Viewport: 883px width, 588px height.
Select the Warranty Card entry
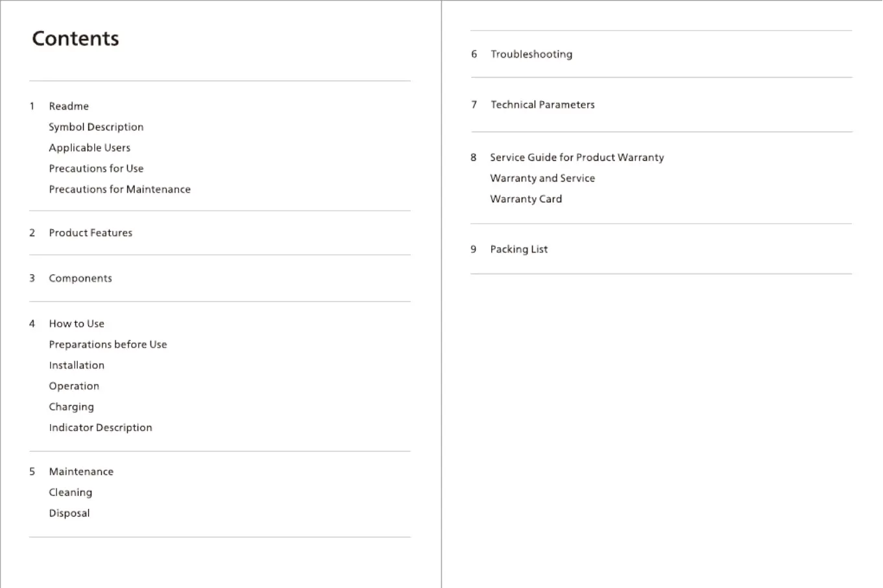tap(526, 199)
